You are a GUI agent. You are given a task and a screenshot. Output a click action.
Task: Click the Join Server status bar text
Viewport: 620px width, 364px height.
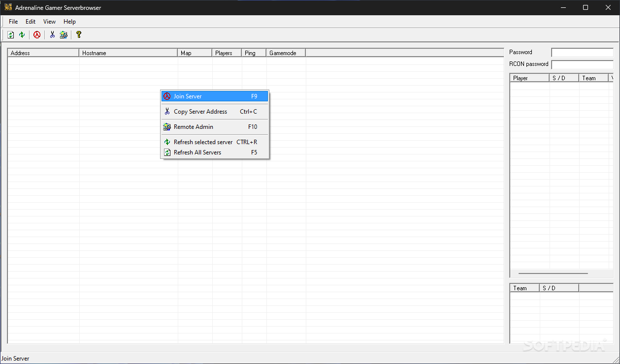[15, 359]
